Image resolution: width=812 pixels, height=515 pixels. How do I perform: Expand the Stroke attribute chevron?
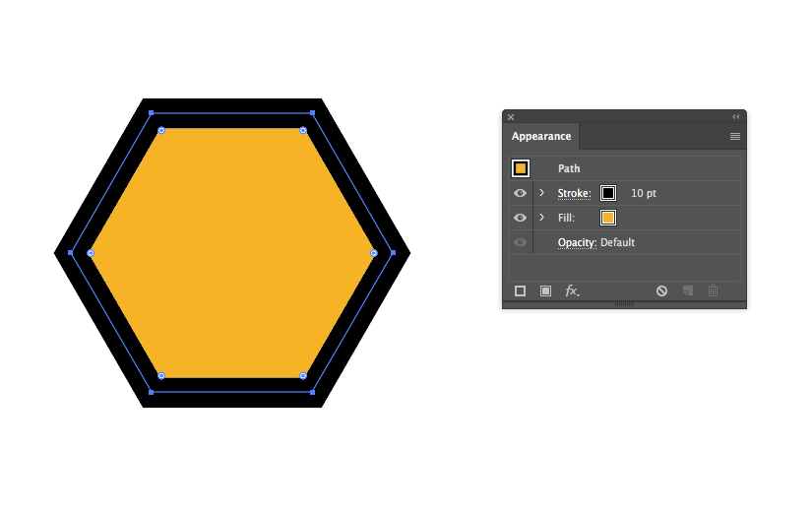coord(541,193)
